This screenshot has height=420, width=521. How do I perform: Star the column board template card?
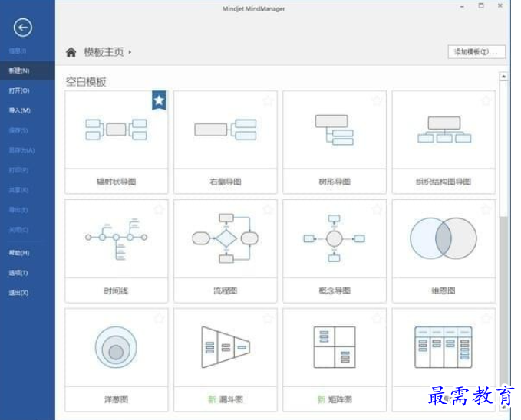(x=486, y=318)
